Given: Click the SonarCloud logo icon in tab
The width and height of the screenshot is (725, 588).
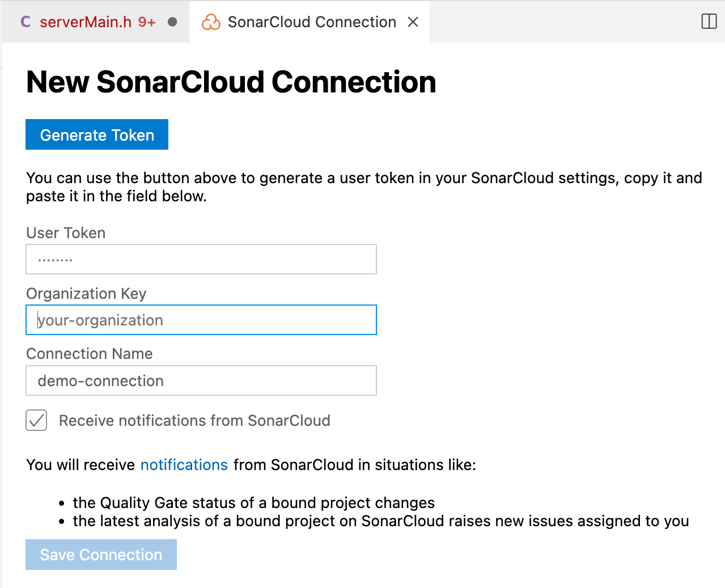Looking at the screenshot, I should [x=211, y=22].
